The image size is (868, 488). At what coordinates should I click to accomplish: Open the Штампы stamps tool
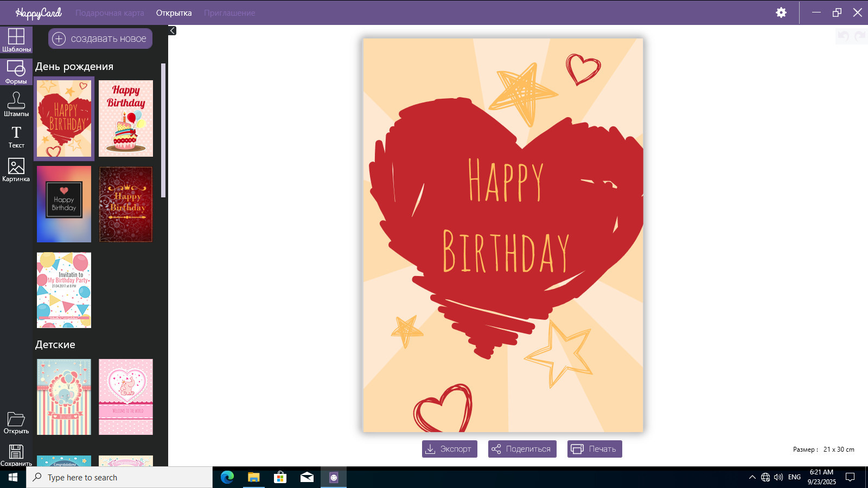[x=16, y=104]
